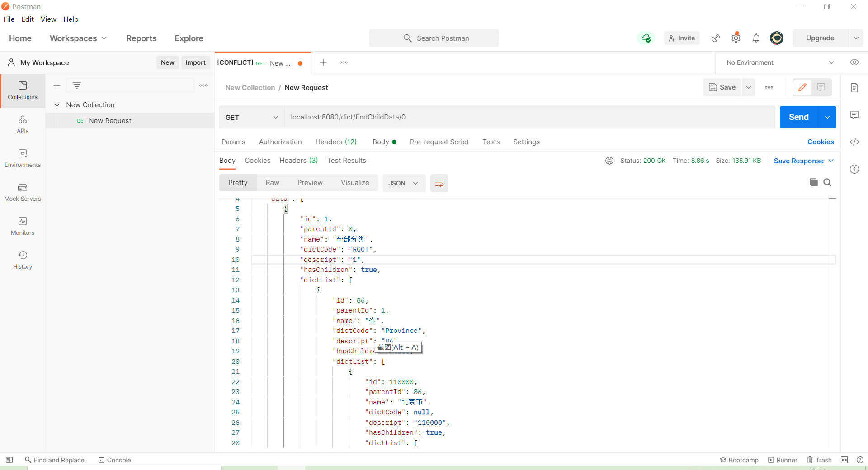Expand Save button dropdown arrow
Viewport: 868px width, 470px height.
(749, 87)
